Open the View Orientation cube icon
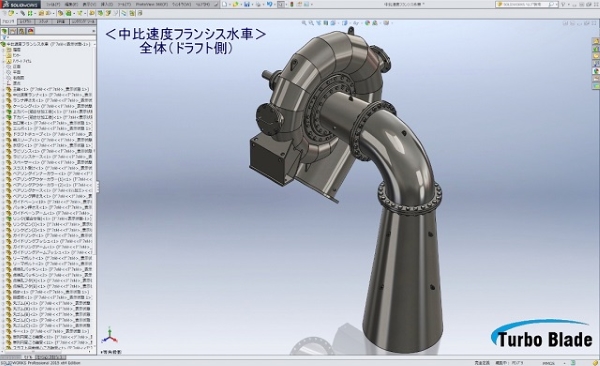This screenshot has height=366, width=600. [333, 23]
